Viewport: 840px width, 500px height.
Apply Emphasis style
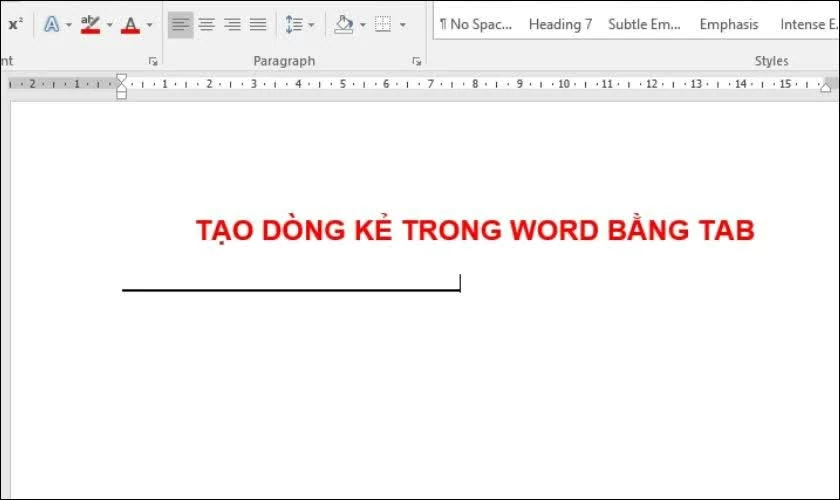729,25
